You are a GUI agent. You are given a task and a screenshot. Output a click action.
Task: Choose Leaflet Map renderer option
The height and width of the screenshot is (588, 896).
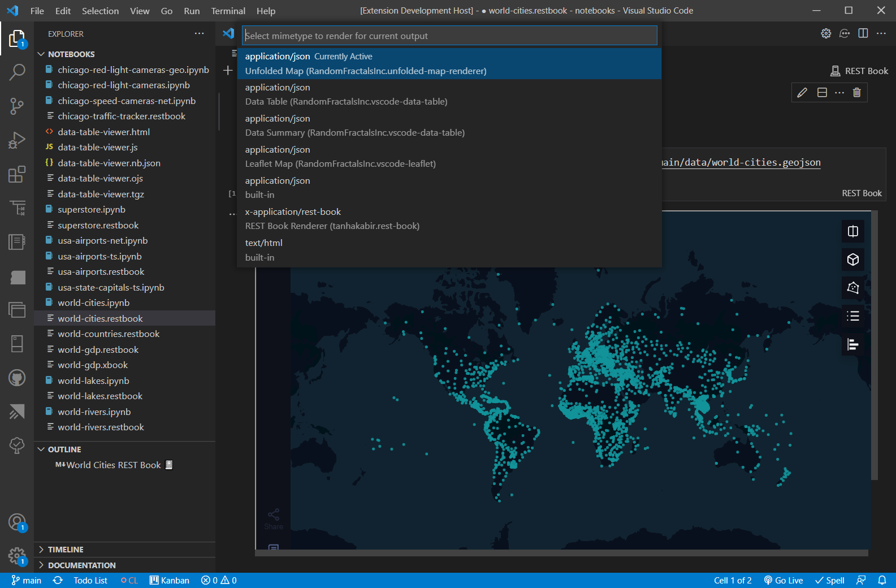tap(449, 157)
